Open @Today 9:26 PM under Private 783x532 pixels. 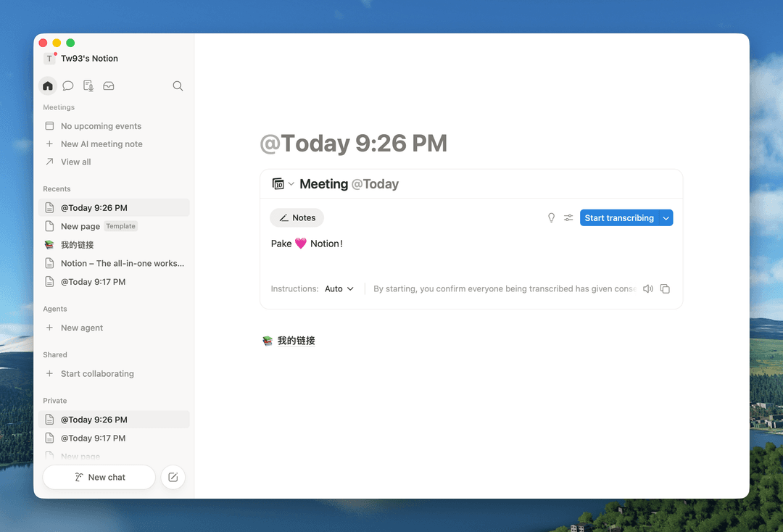[x=114, y=419]
